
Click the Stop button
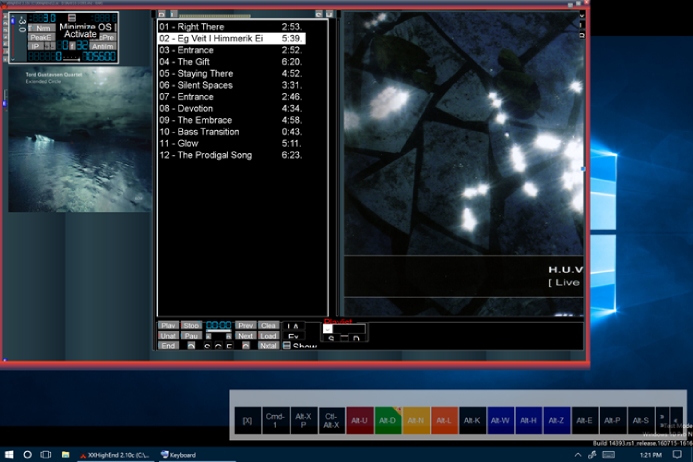click(191, 325)
